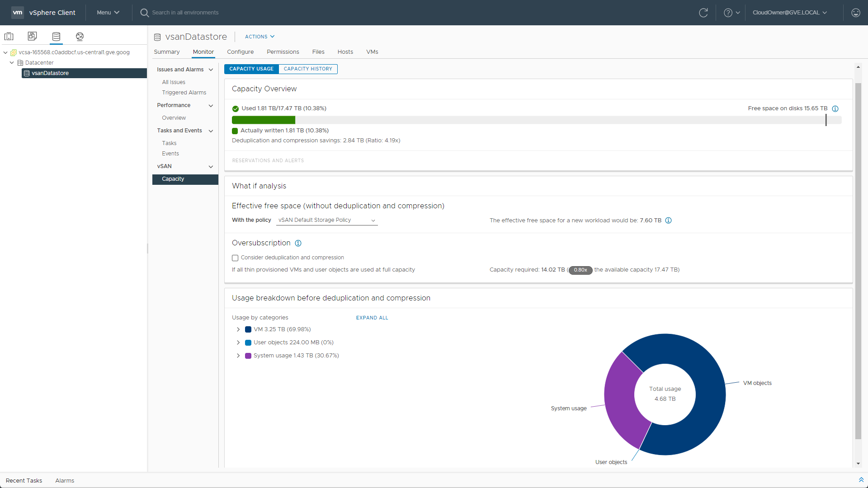Click green check status icon by Used

(x=236, y=108)
